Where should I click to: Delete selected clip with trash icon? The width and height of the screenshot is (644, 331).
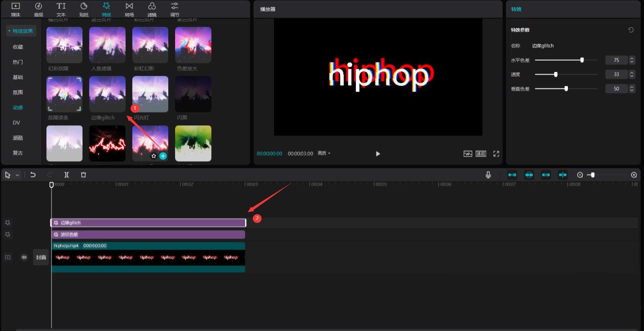coord(83,175)
